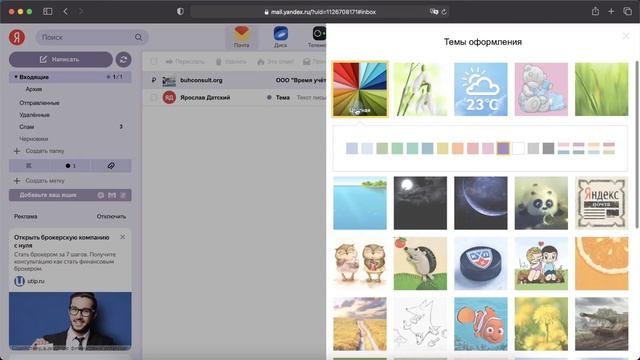Close the themes panel
The image size is (640, 360).
626,36
